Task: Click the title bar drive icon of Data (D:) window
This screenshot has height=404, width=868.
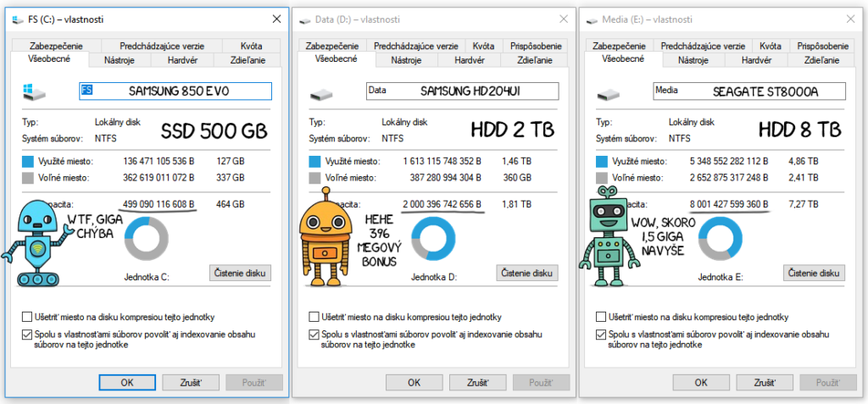Action: (303, 19)
